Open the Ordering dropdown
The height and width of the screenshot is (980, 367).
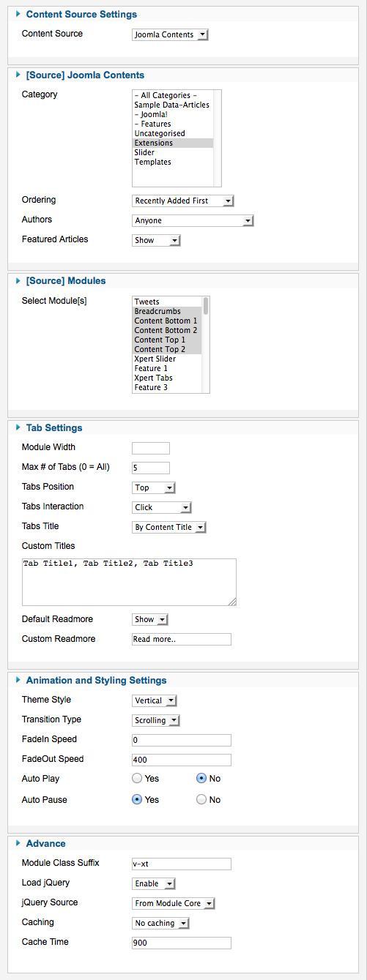[x=183, y=201]
